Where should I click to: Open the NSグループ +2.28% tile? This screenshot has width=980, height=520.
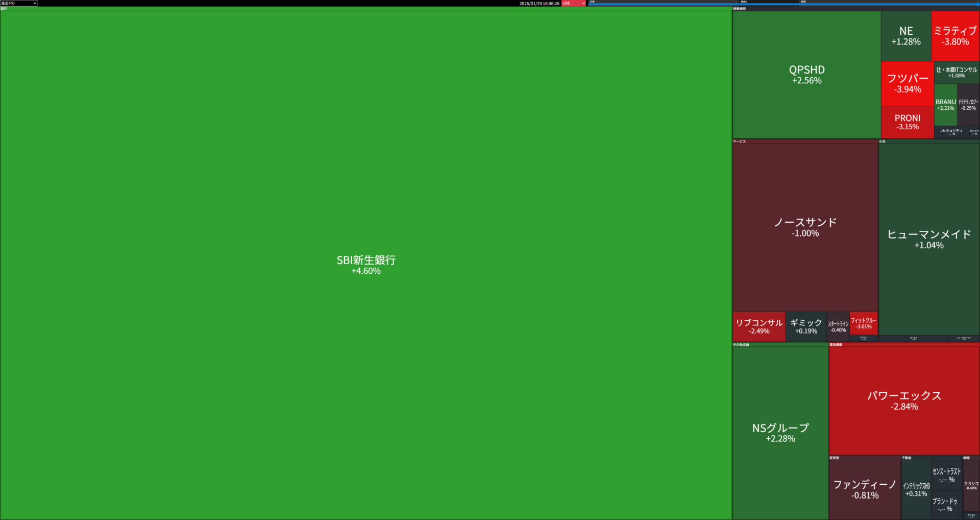(780, 432)
